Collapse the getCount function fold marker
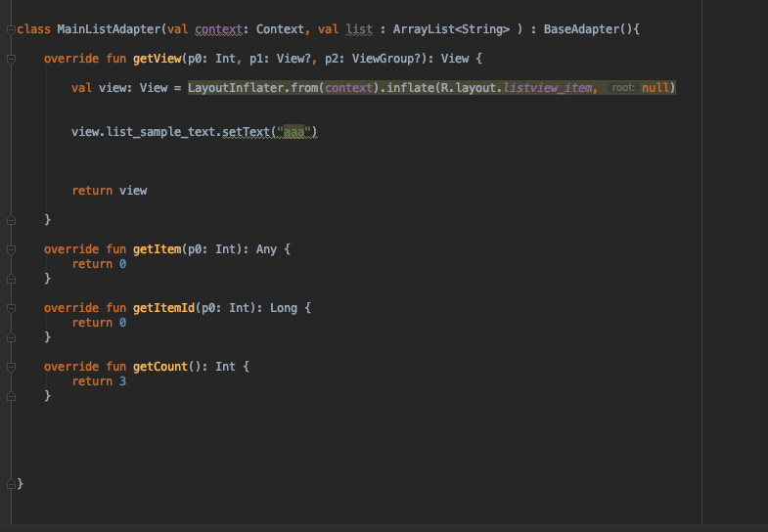 coord(11,367)
